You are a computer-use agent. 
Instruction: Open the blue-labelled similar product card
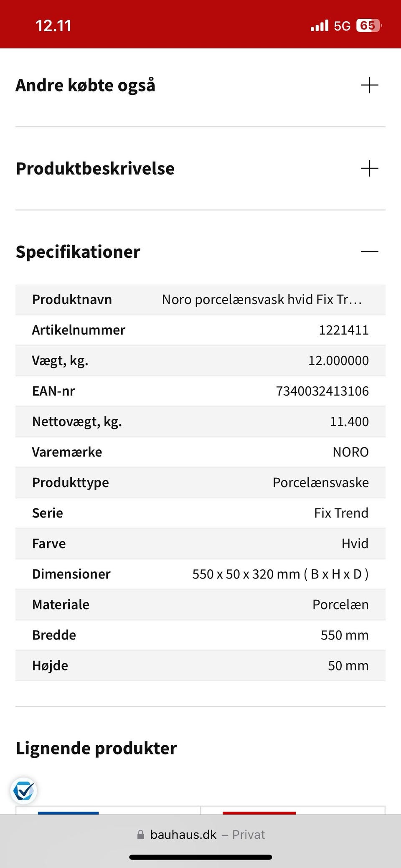[x=108, y=810]
